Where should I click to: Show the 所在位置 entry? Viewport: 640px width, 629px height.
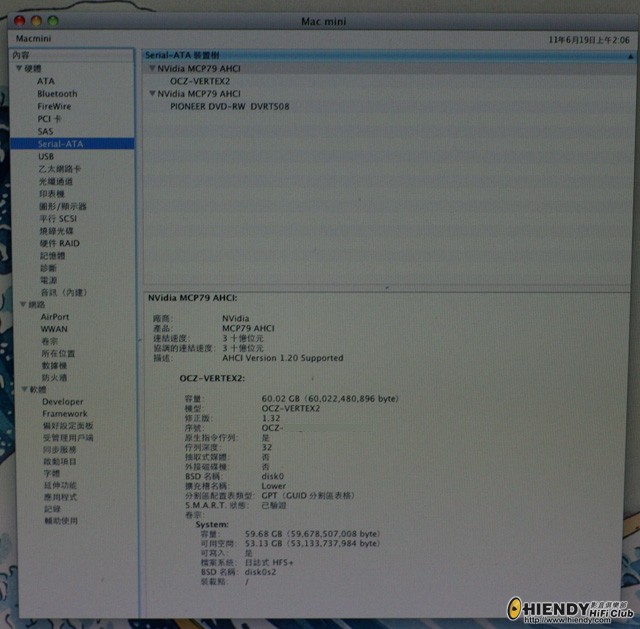58,353
